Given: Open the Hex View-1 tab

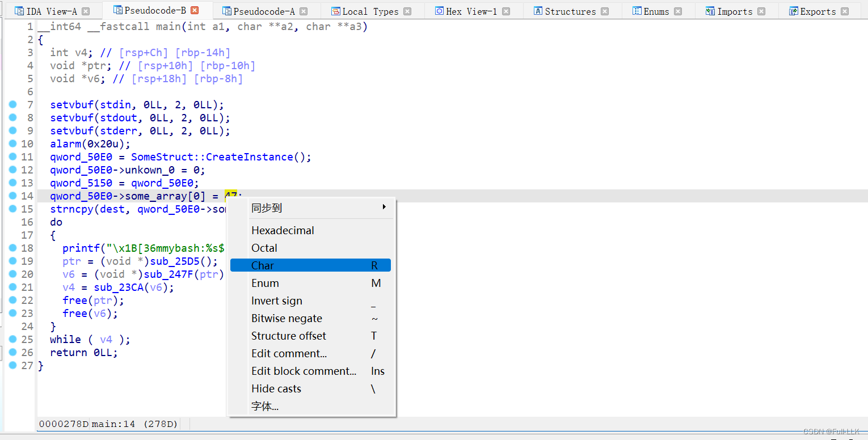Looking at the screenshot, I should pyautogui.click(x=471, y=11).
